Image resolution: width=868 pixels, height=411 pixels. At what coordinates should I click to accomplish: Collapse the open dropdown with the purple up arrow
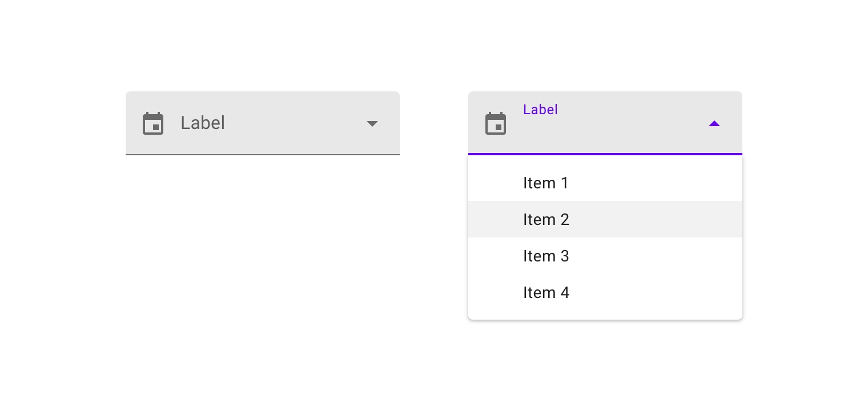[x=714, y=123]
